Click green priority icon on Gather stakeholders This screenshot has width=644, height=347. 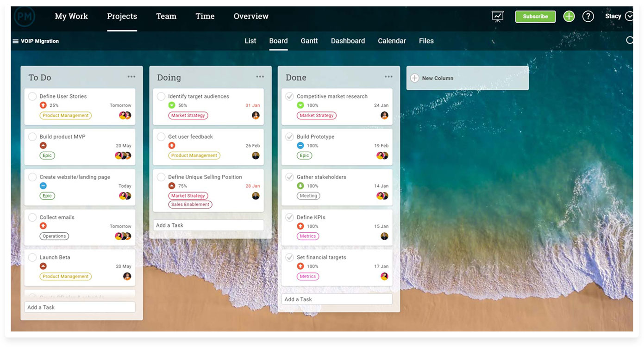pyautogui.click(x=300, y=186)
